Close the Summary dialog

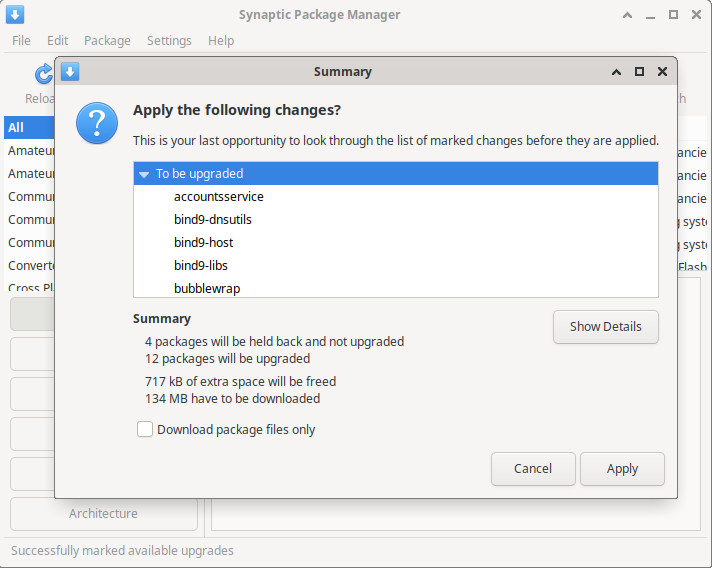[662, 71]
